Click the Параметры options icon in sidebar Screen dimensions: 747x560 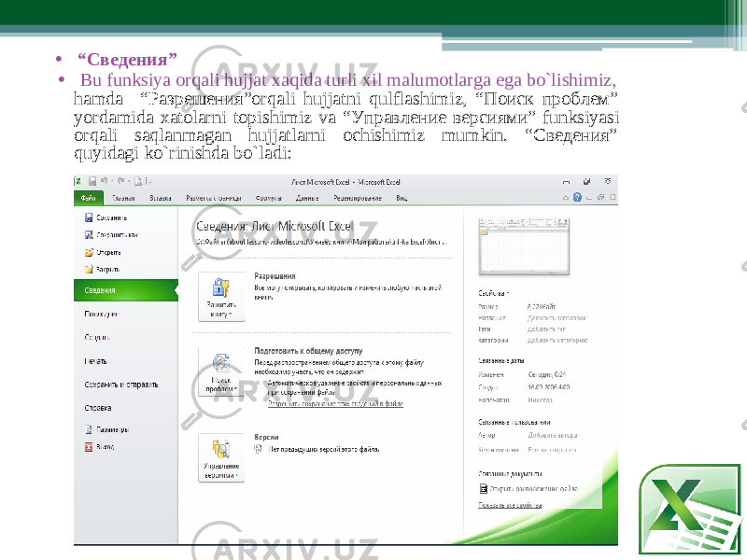coord(89,429)
